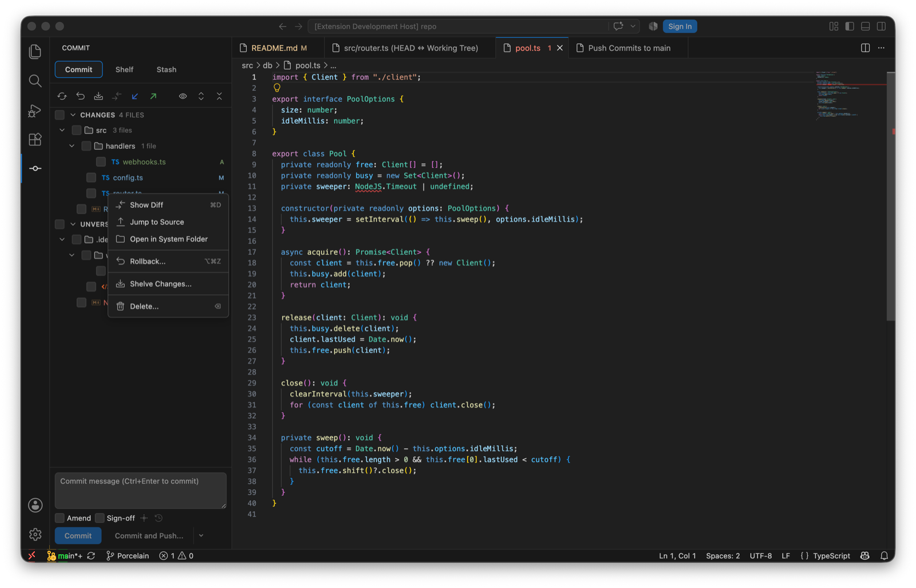
Task: Click the Customize Layout icon
Action: (834, 26)
